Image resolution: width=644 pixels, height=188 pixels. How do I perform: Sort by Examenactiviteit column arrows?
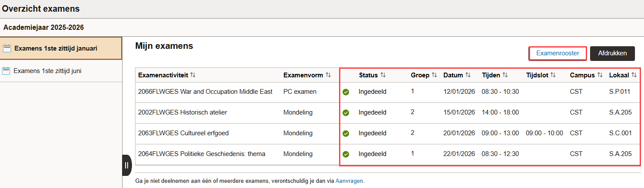pyautogui.click(x=193, y=75)
